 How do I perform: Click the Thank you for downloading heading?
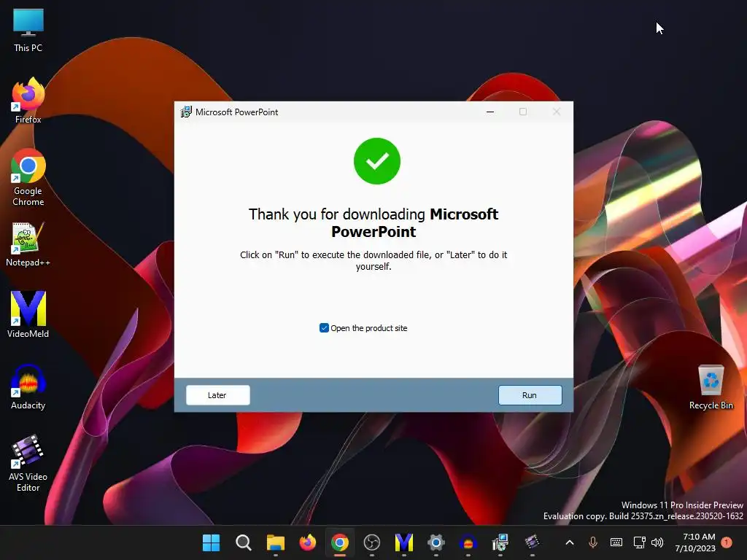(x=373, y=223)
